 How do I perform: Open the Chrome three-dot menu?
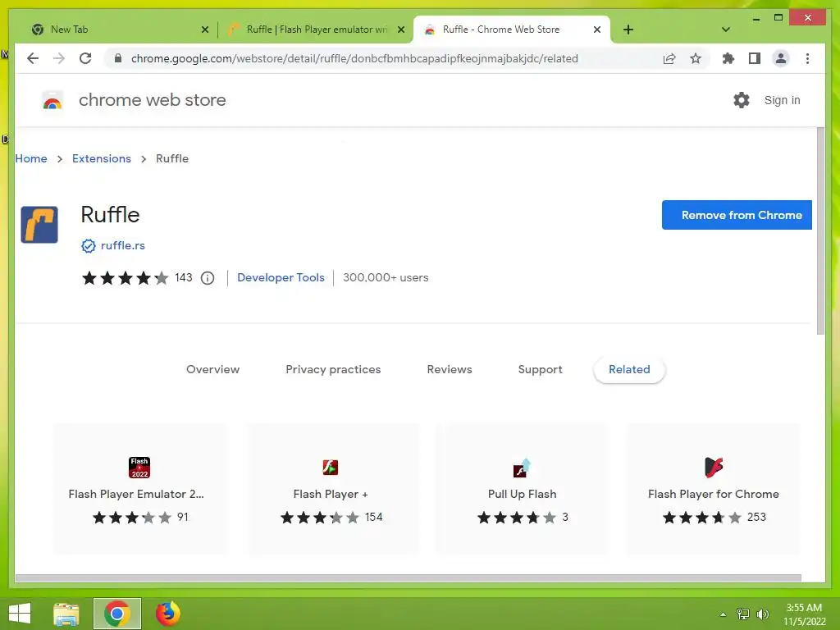(x=807, y=58)
